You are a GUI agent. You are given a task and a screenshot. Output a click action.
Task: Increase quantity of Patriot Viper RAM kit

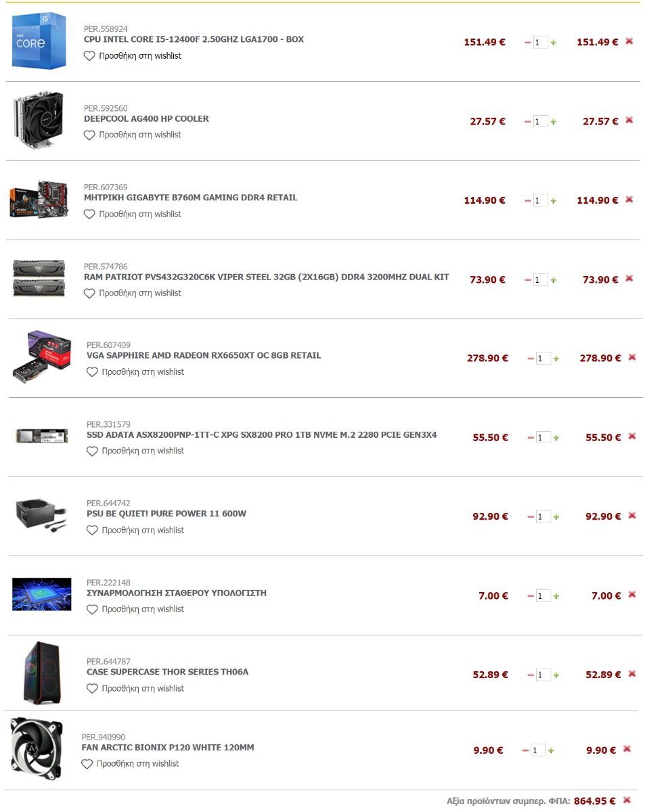(x=554, y=280)
